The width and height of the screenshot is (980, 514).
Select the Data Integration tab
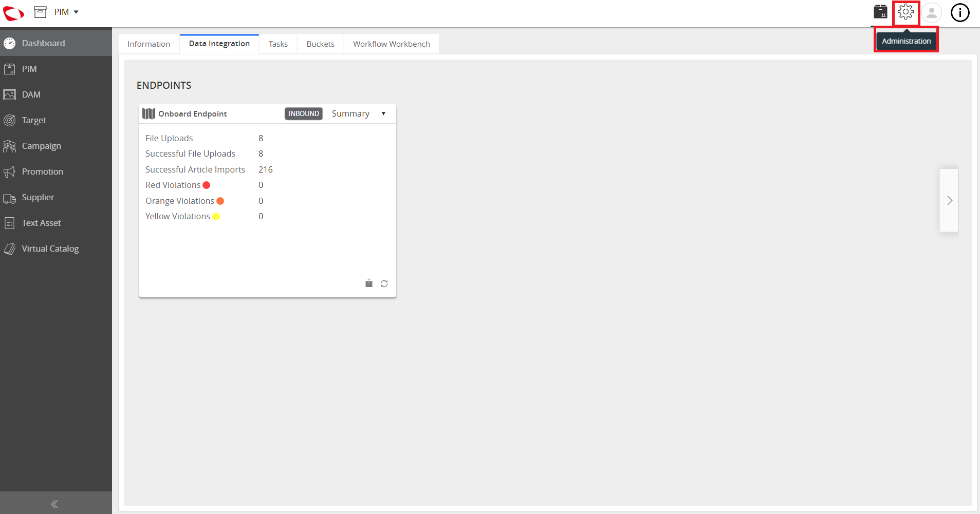click(219, 44)
